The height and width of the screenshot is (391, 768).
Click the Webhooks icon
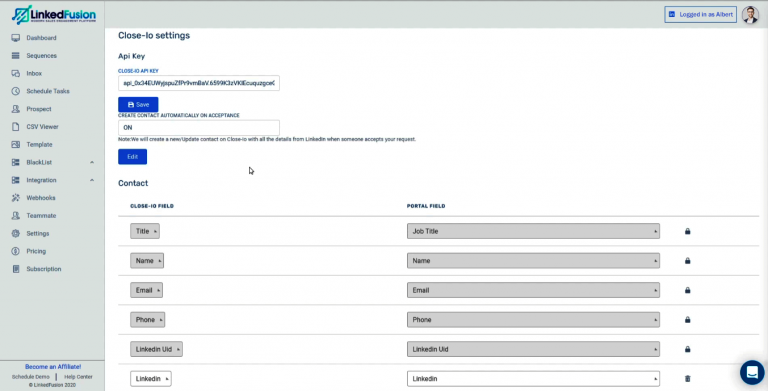tap(16, 198)
